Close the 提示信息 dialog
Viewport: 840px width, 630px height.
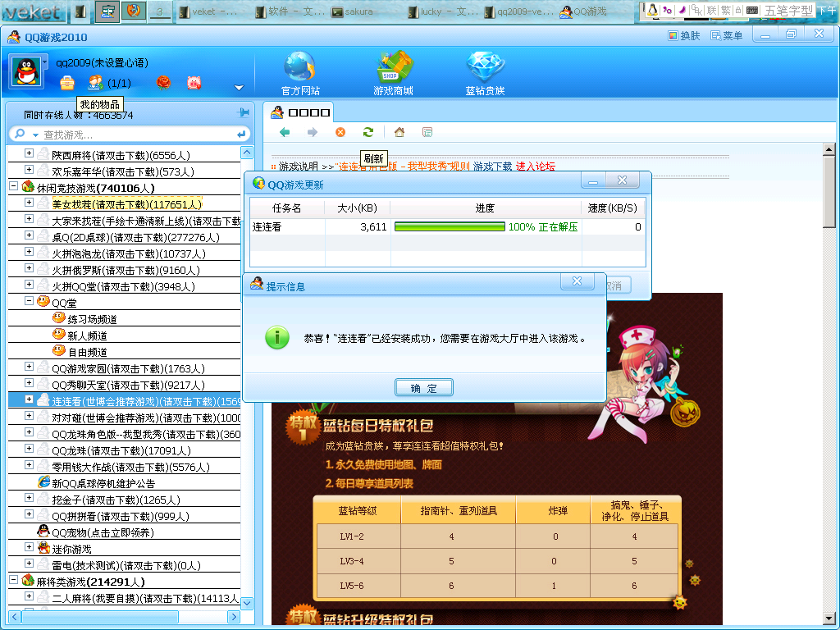click(x=577, y=281)
